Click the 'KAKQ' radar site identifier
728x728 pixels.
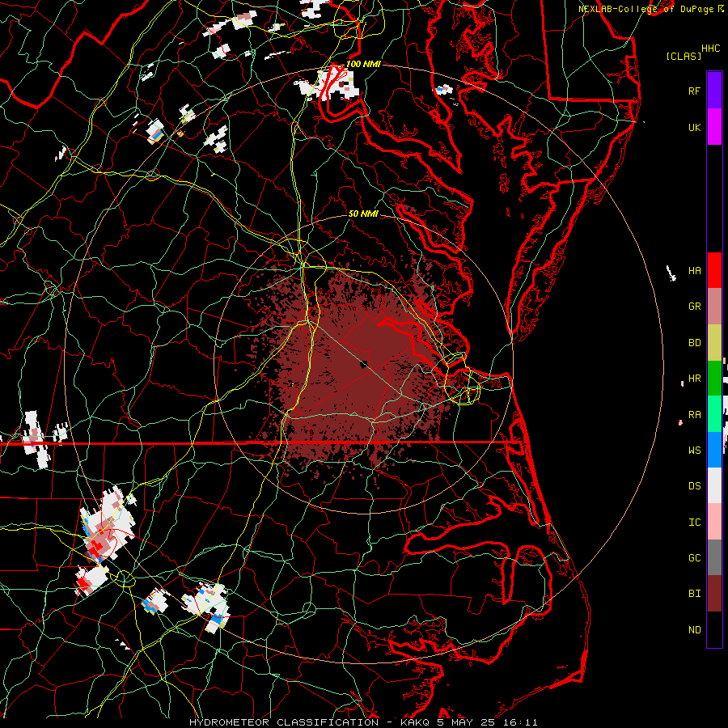[x=415, y=722]
